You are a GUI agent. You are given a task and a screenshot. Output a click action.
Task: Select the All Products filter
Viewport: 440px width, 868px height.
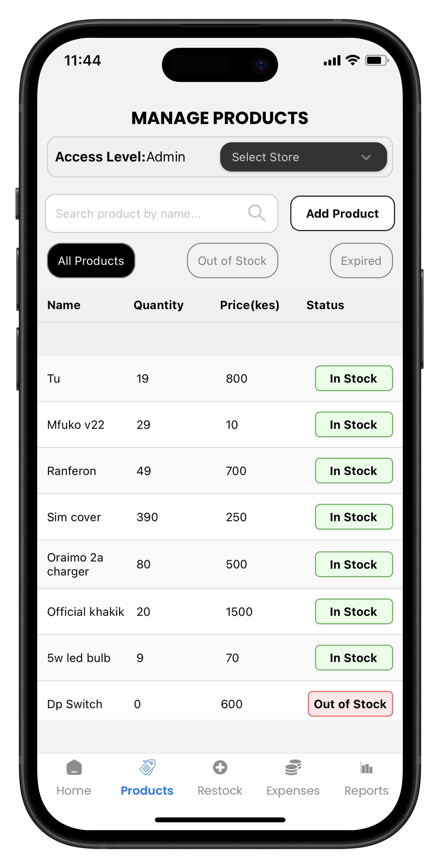(91, 260)
